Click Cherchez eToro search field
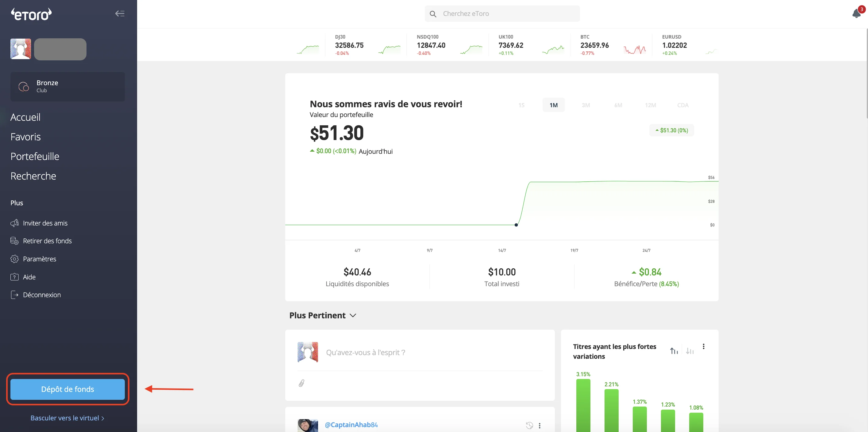This screenshot has width=868, height=432. [x=502, y=14]
